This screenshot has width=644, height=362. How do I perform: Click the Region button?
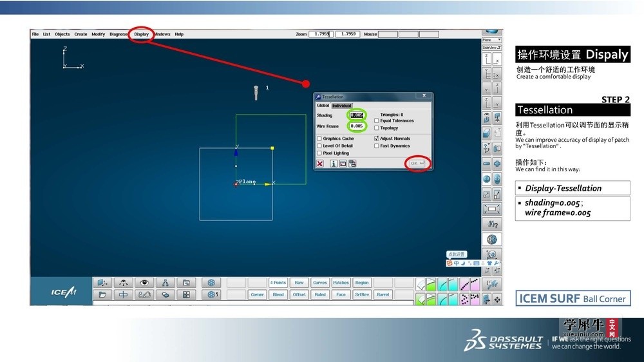tap(362, 283)
